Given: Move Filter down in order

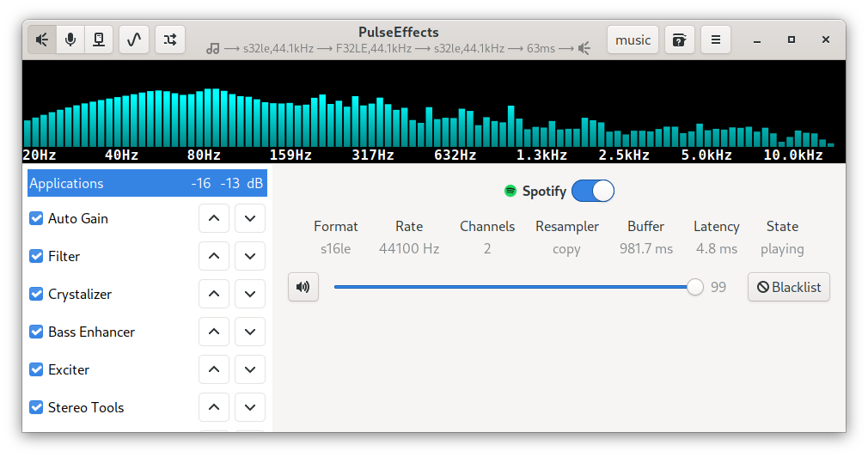Looking at the screenshot, I should click(250, 256).
